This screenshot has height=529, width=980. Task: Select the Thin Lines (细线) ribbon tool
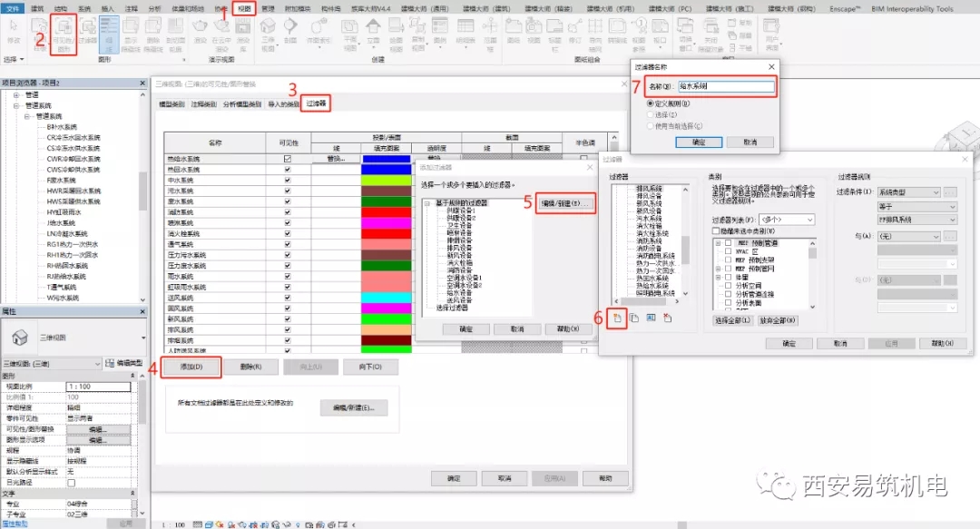pos(109,34)
